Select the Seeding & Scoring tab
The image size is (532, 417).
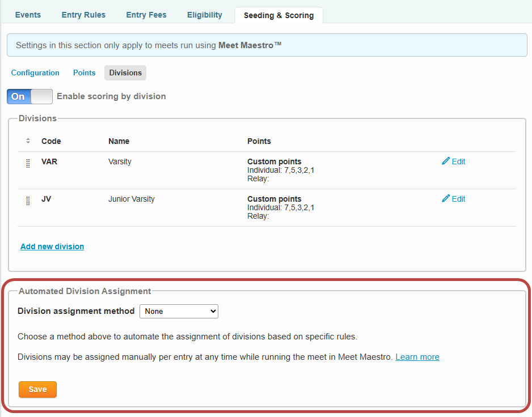click(x=278, y=15)
